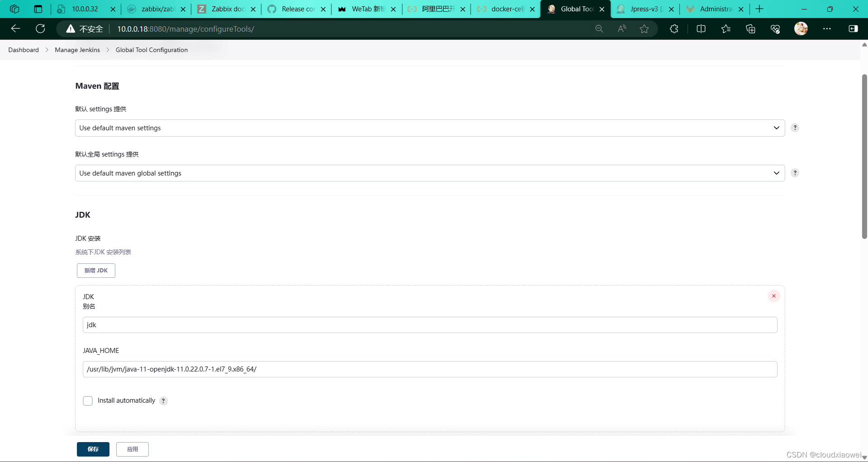Expand the default maven global settings dropdown
This screenshot has height=462, width=868.
tap(430, 173)
